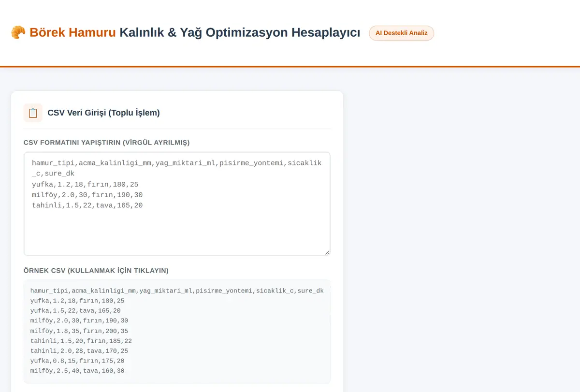
Task: Grab the textarea resize handle corner
Action: pos(327,252)
